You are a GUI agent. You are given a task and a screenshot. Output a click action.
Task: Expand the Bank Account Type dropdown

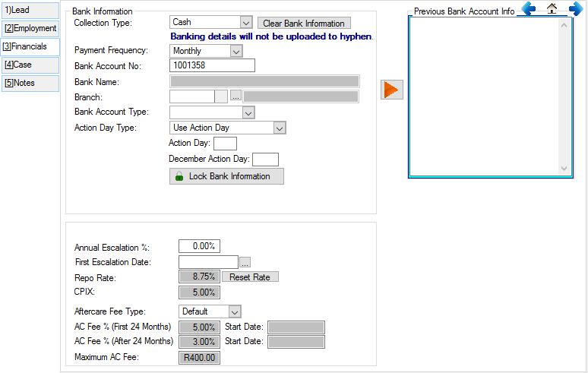point(248,112)
